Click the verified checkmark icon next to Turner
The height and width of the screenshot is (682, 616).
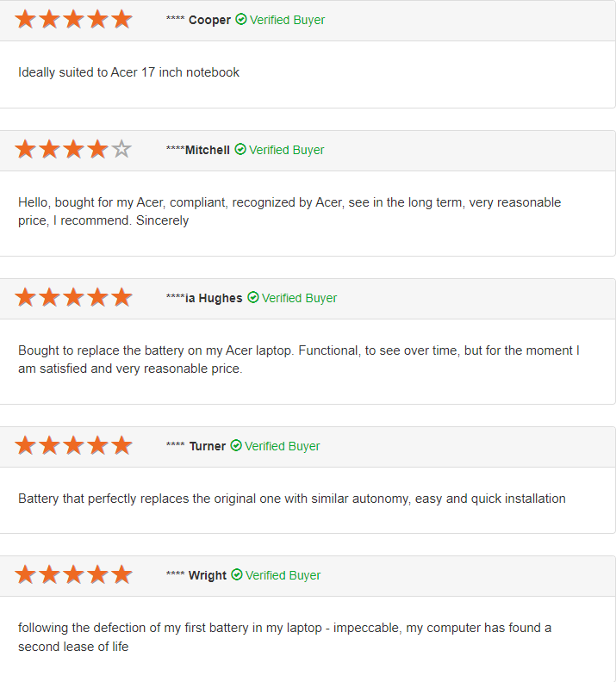(x=236, y=445)
